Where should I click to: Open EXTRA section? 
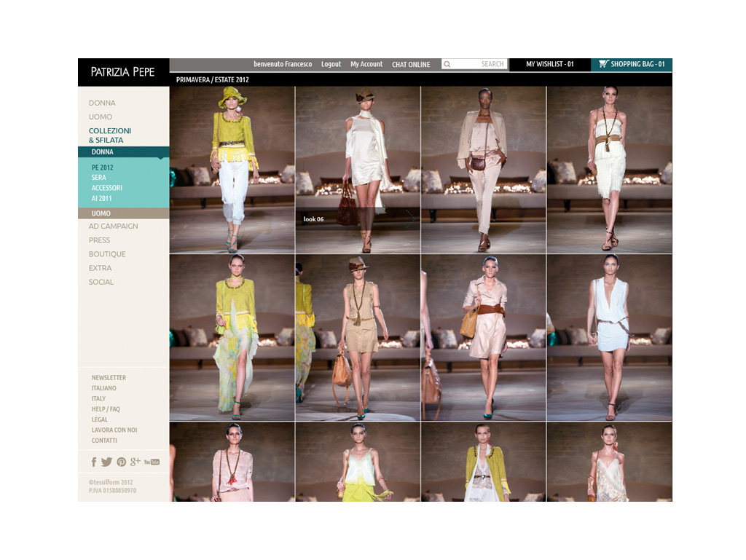pos(100,268)
